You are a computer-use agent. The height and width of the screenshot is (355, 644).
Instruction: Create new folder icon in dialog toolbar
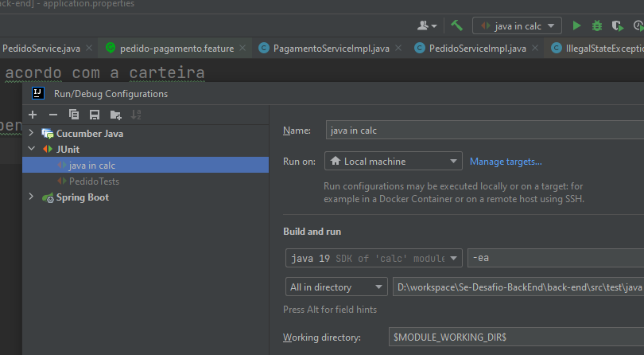coord(116,115)
